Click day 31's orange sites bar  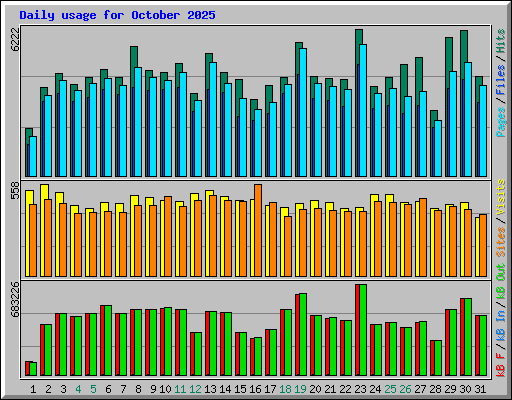483,245
